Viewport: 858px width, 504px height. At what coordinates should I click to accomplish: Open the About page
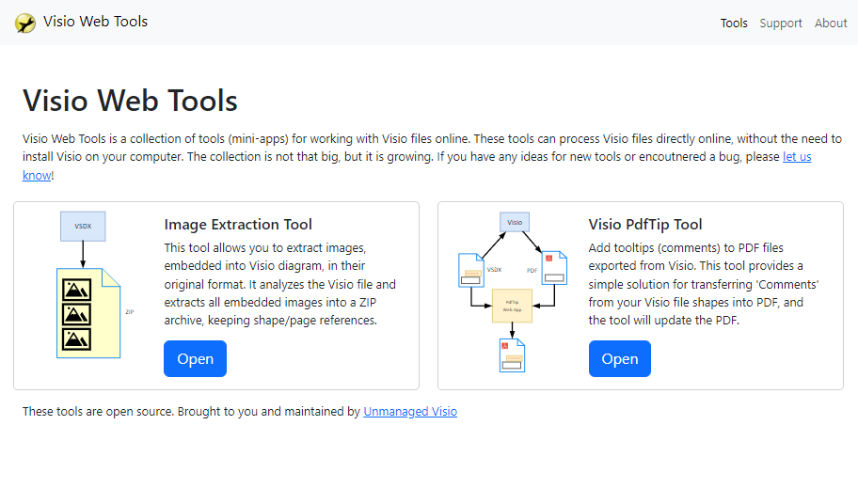click(831, 23)
